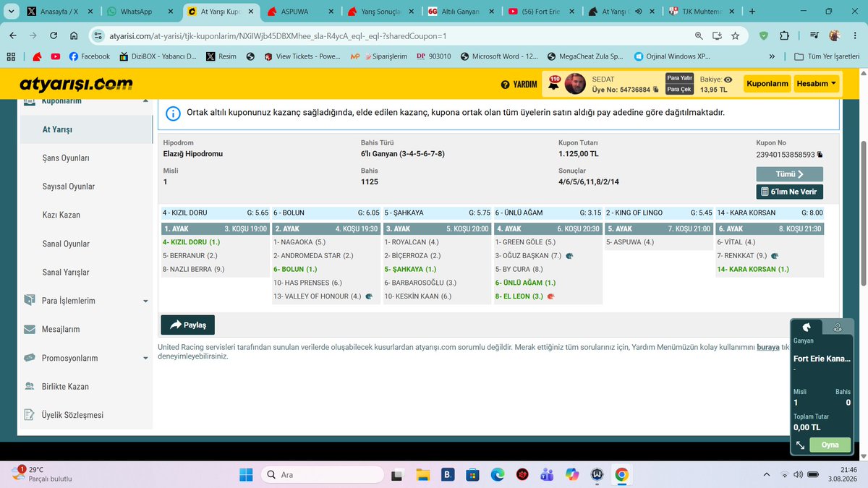Click the Tümü button
The height and width of the screenshot is (488, 868).
(x=789, y=174)
